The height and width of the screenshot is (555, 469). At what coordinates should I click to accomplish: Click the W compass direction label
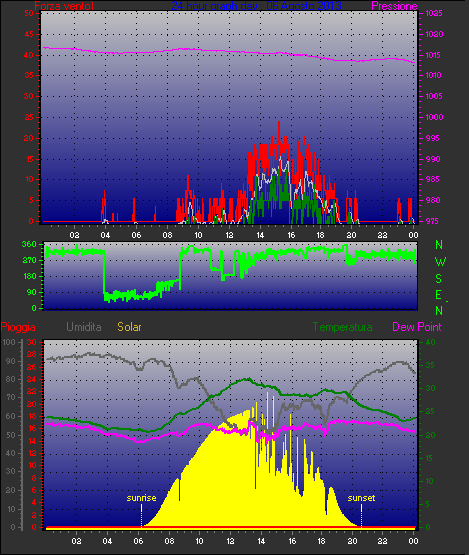coord(440,262)
